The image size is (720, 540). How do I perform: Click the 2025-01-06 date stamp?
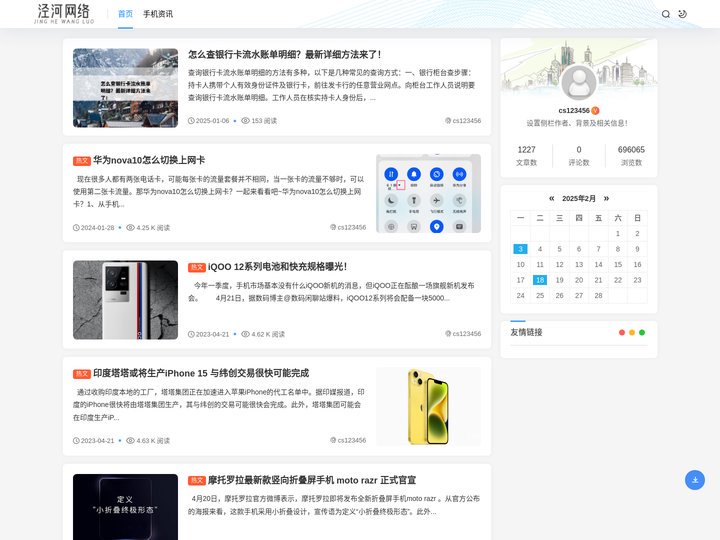click(x=208, y=121)
